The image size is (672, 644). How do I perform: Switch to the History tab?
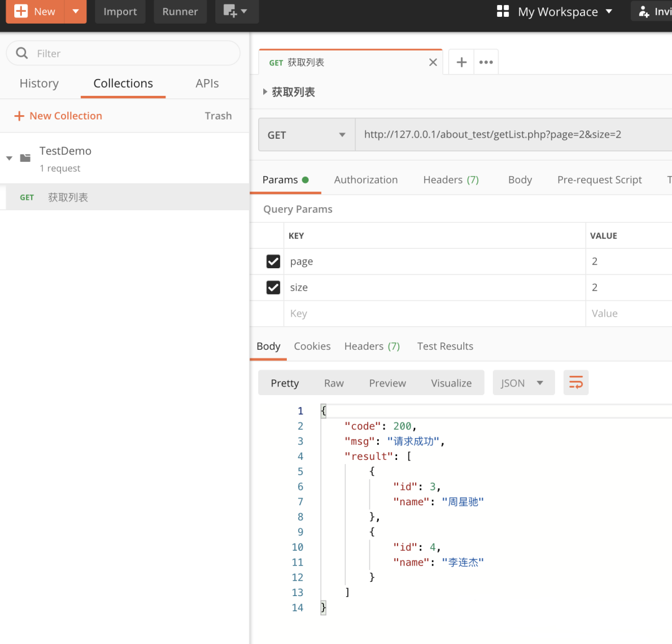tap(39, 83)
